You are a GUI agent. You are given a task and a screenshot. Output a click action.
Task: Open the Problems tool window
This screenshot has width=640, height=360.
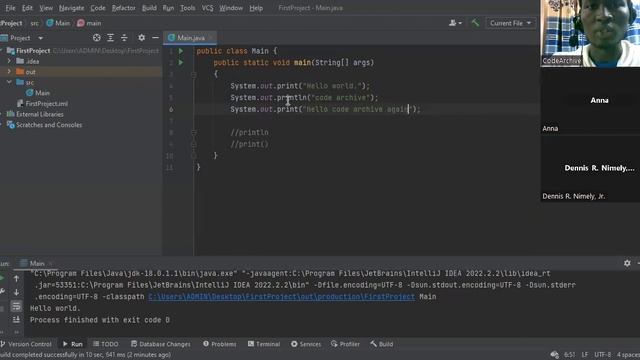[220, 344]
